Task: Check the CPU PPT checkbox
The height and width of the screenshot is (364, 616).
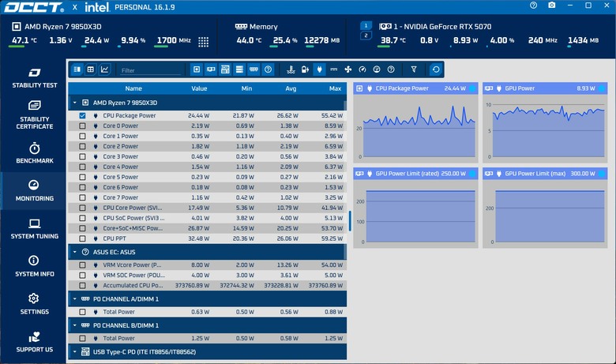Action: (x=82, y=238)
